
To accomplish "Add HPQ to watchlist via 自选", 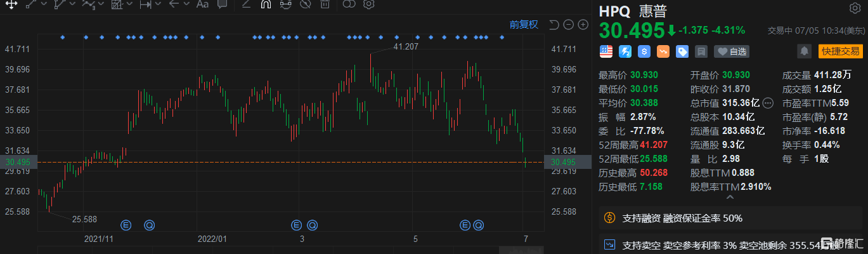I will tap(732, 51).
